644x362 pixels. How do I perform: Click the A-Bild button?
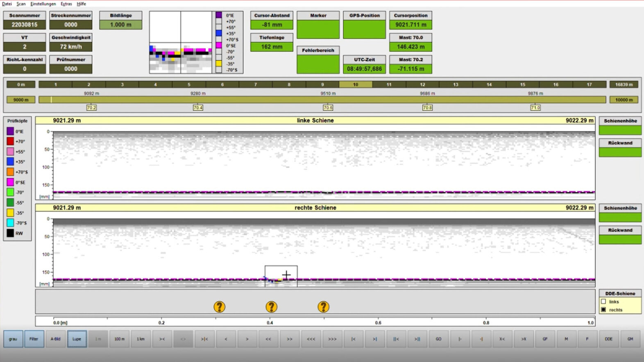[55, 339]
